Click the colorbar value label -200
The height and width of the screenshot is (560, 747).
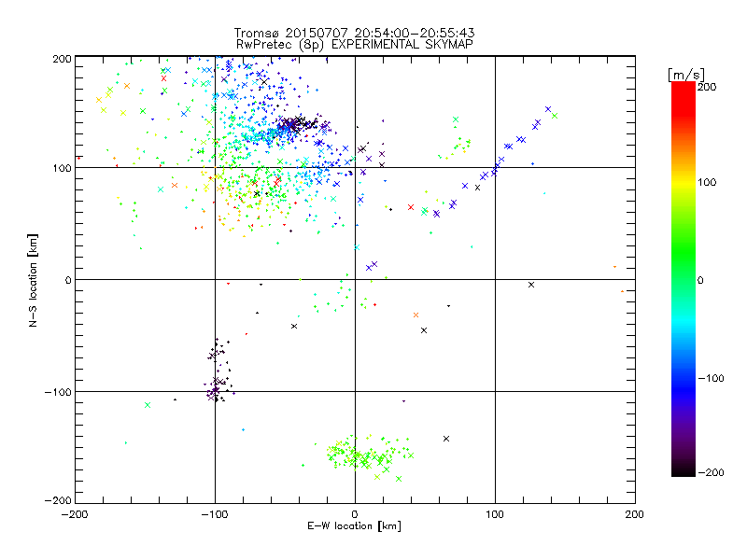(711, 472)
